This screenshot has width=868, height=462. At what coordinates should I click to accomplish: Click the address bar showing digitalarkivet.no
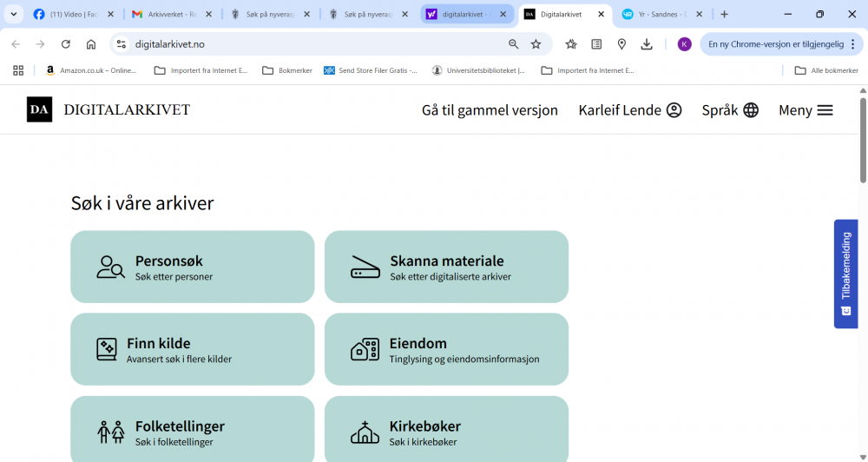[312, 44]
